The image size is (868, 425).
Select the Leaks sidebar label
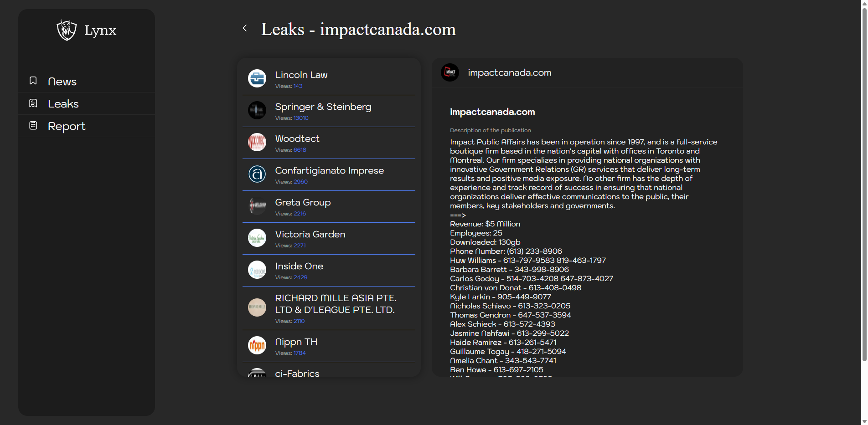(63, 104)
